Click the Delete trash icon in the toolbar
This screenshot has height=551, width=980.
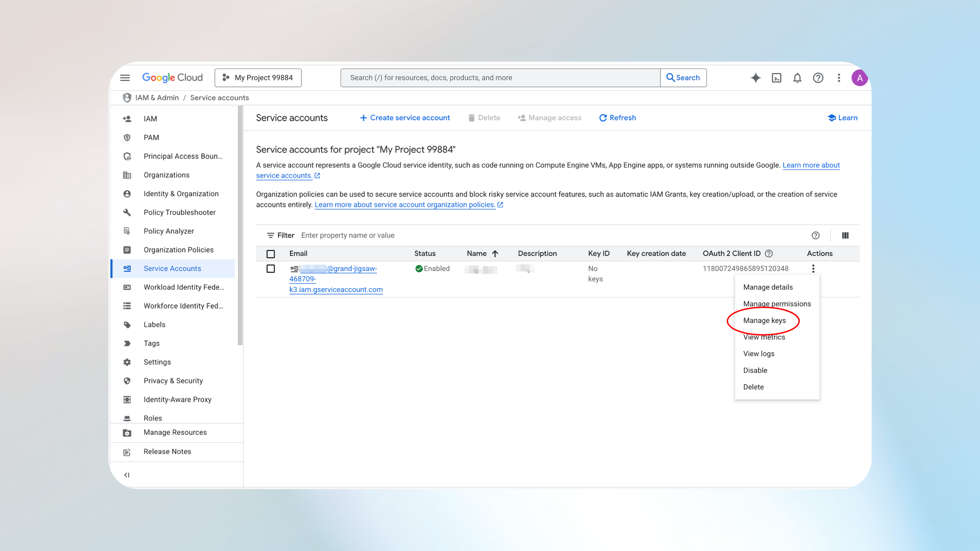click(x=472, y=118)
